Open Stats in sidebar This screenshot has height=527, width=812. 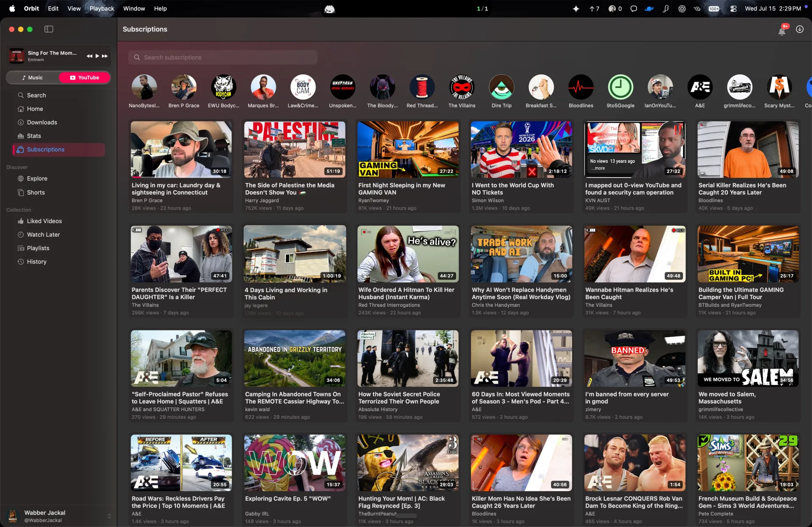[59, 136]
